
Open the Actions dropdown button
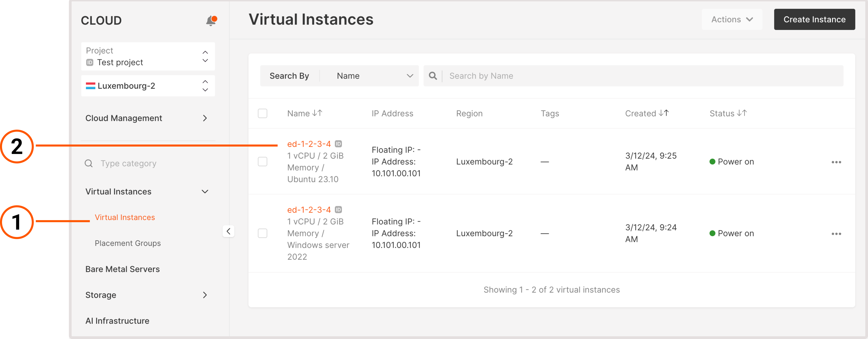point(732,19)
